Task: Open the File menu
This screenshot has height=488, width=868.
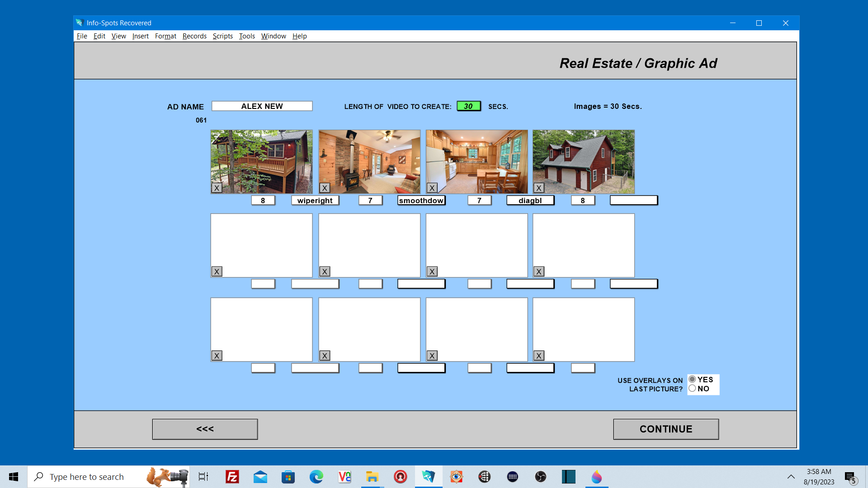Action: [82, 36]
